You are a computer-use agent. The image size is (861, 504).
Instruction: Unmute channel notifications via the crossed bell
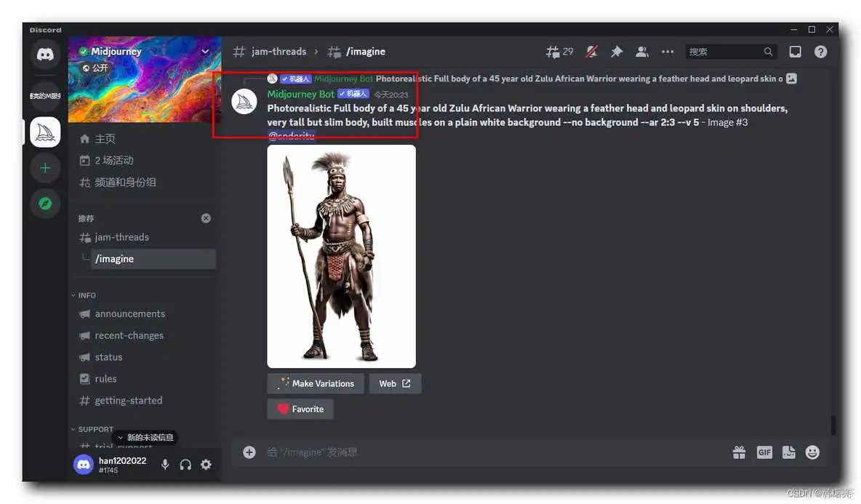pyautogui.click(x=591, y=51)
